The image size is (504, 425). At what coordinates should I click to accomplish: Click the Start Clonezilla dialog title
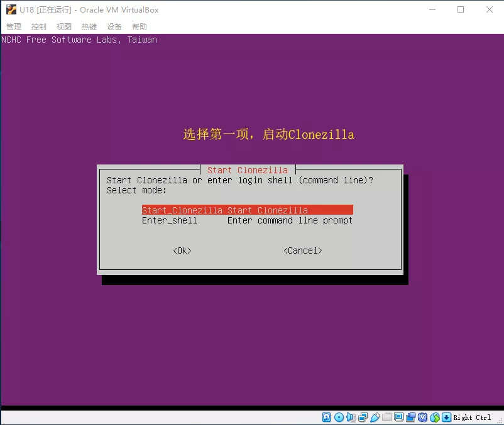tap(248, 169)
